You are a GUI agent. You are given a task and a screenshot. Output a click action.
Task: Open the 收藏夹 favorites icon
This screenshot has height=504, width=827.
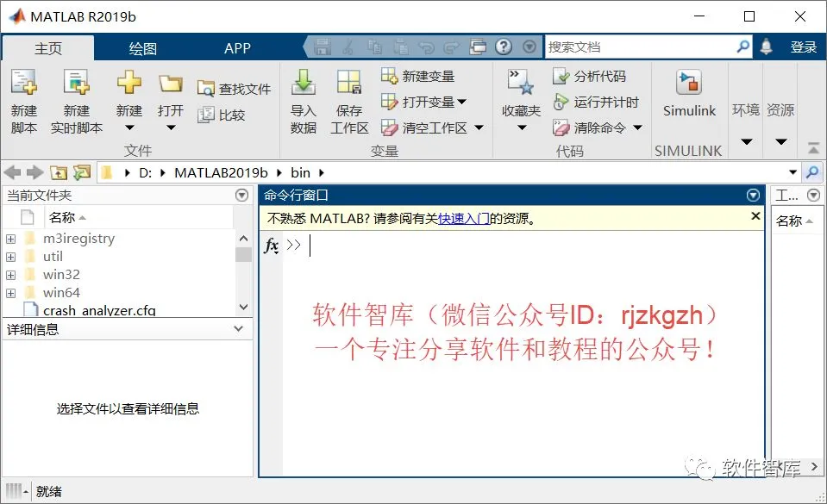(x=521, y=83)
